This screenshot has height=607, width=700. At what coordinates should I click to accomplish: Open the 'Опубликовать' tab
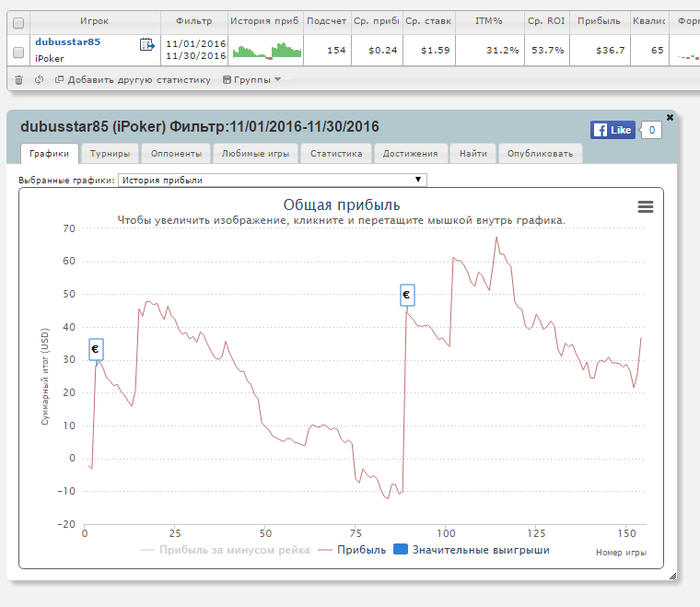(540, 154)
